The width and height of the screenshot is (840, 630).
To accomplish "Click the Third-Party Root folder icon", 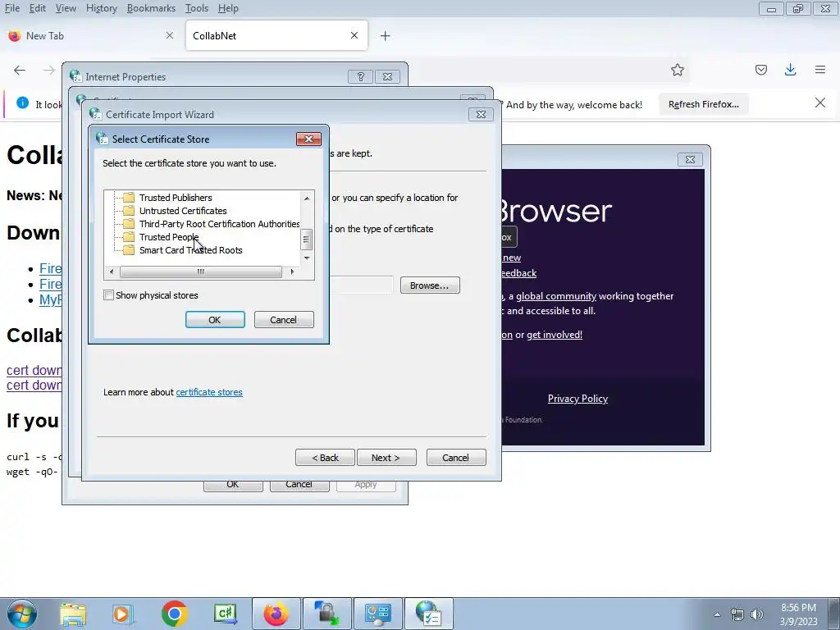I will 129,224.
